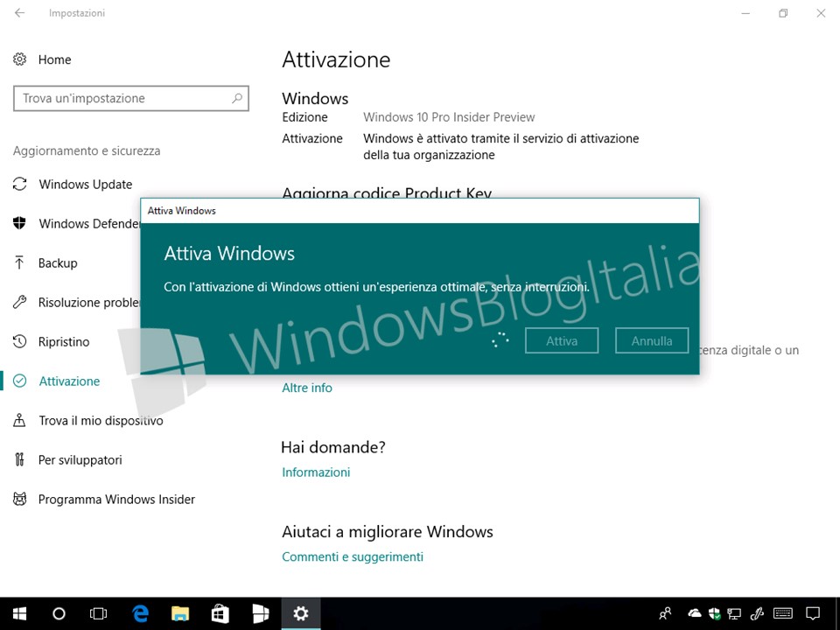Click the Backup upload arrow icon

(20, 263)
